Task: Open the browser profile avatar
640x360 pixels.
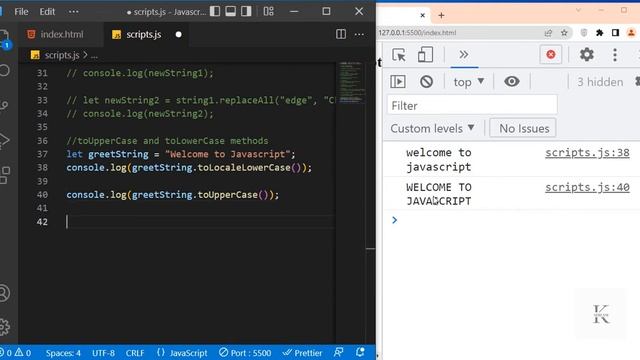Action: (x=631, y=33)
